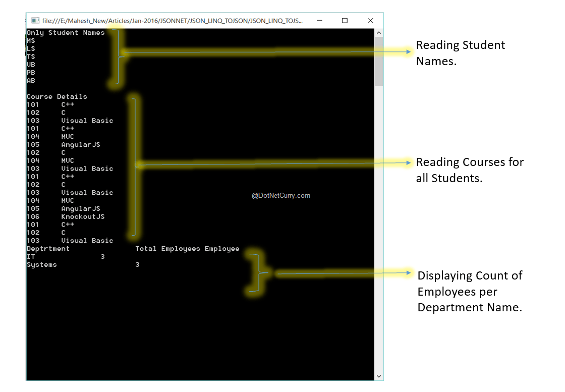Click the '105 AngularJS' row above '102 C'
Image resolution: width=565 pixels, height=392 pixels.
pos(64,144)
